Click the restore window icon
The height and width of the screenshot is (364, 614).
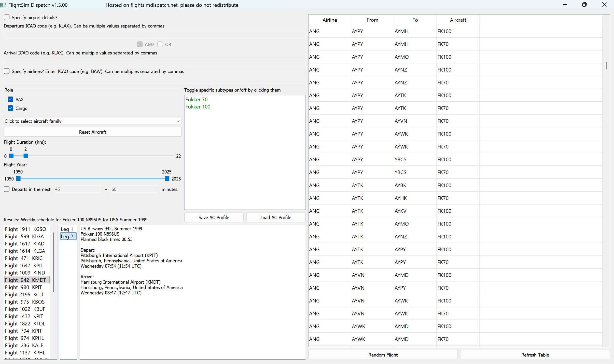click(x=584, y=5)
